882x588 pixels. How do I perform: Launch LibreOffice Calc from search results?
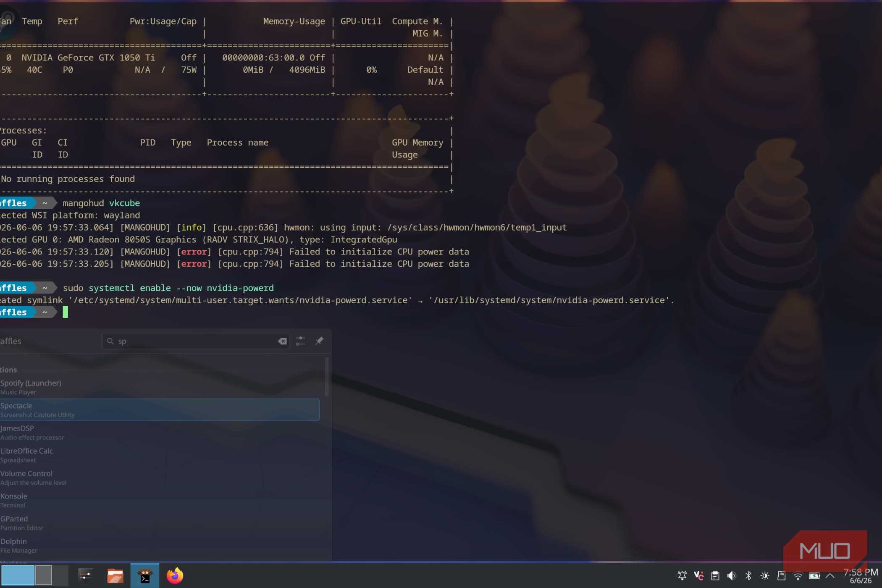coord(160,455)
